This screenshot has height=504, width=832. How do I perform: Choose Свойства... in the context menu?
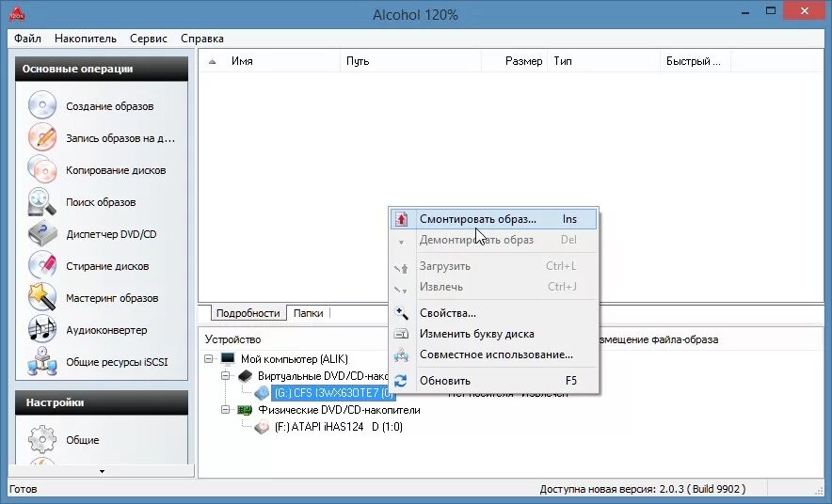(x=493, y=313)
